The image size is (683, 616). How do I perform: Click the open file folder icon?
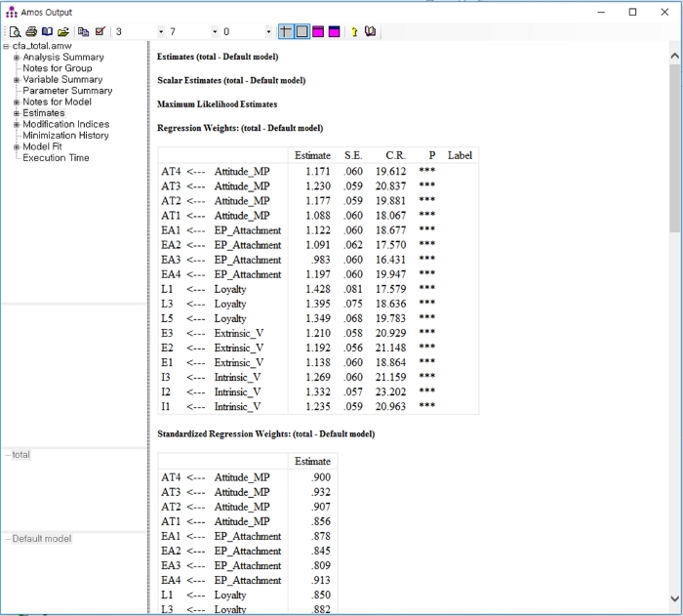[62, 32]
